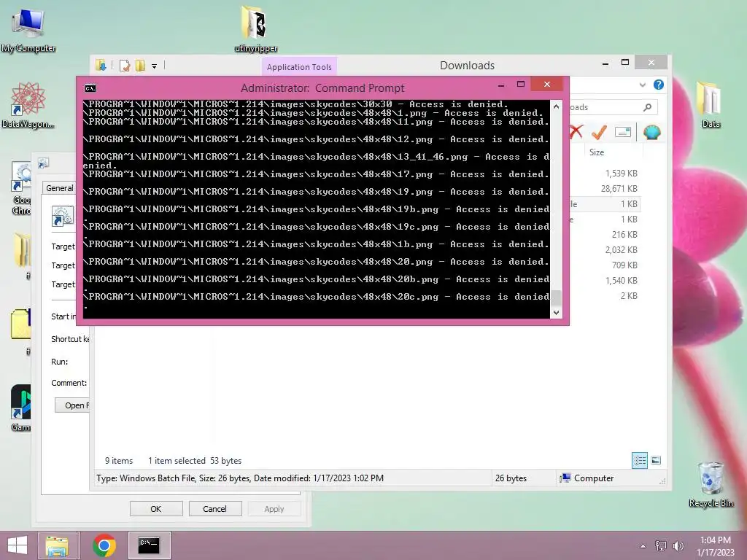Select the file sized 216 KB

point(624,235)
